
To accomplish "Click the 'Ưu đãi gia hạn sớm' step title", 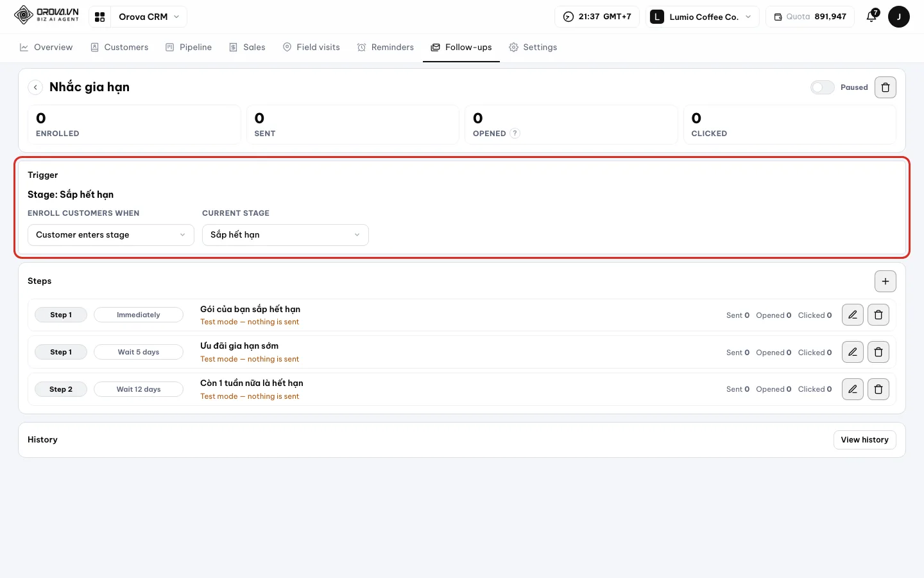I will click(239, 346).
